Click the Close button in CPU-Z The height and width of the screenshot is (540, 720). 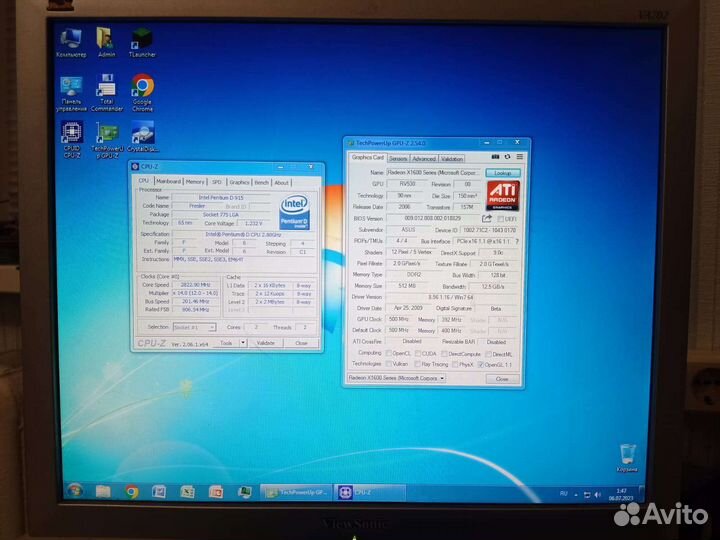(x=301, y=343)
